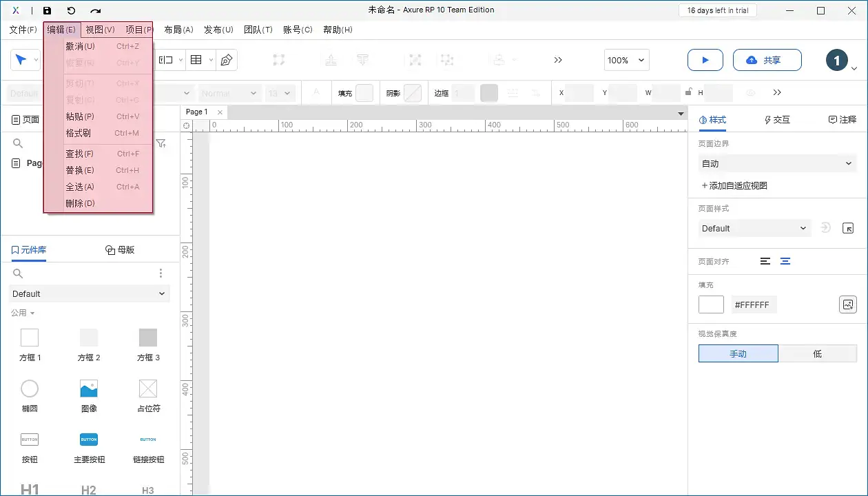Open the widget library Default dropdown
This screenshot has width=868, height=496.
89,293
